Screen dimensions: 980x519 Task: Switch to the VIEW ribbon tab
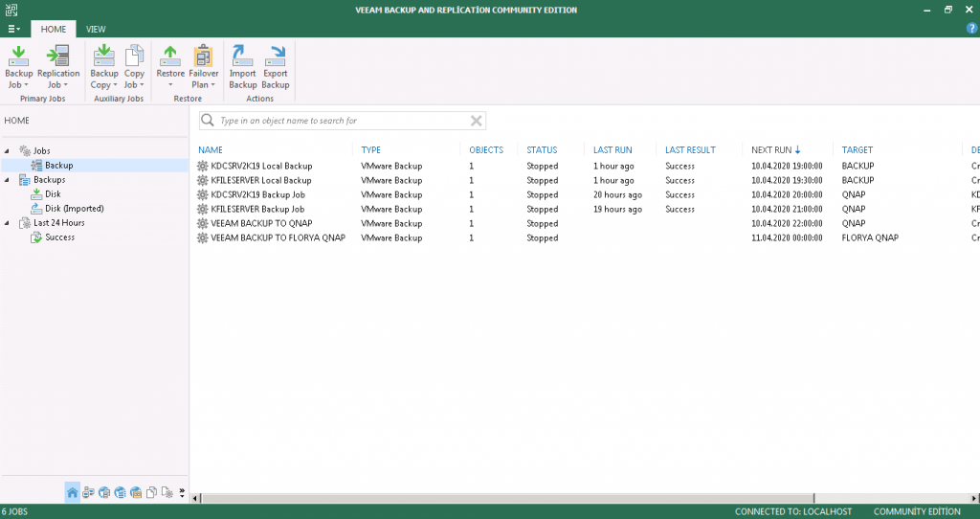tap(96, 29)
